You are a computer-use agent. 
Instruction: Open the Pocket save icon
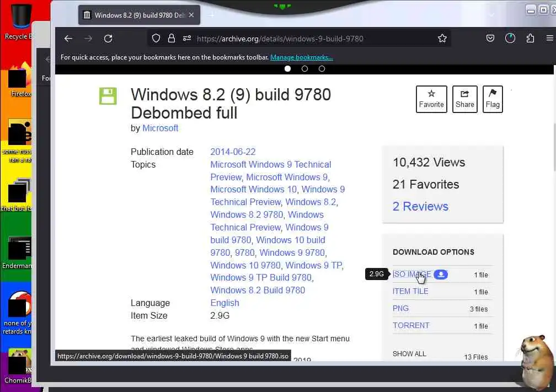[490, 38]
